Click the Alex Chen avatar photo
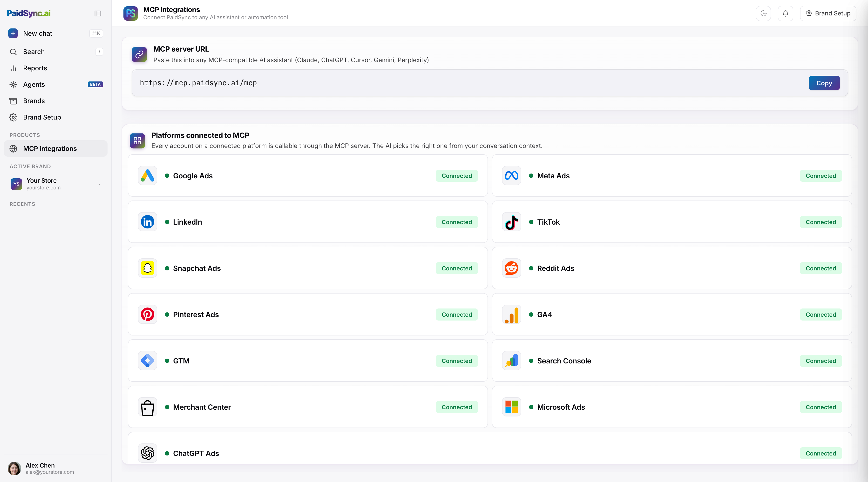The height and width of the screenshot is (482, 868). click(14, 468)
